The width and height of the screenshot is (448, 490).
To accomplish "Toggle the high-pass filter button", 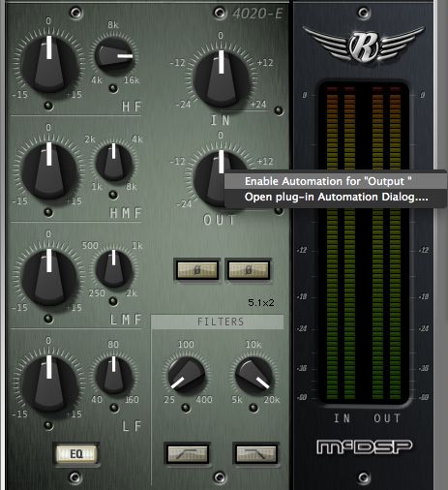I will click(x=188, y=453).
